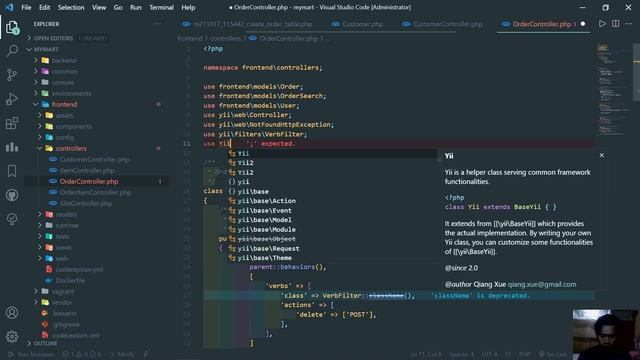640x360 pixels.
Task: Close the Yii documentation popup
Action: pyautogui.click(x=602, y=156)
